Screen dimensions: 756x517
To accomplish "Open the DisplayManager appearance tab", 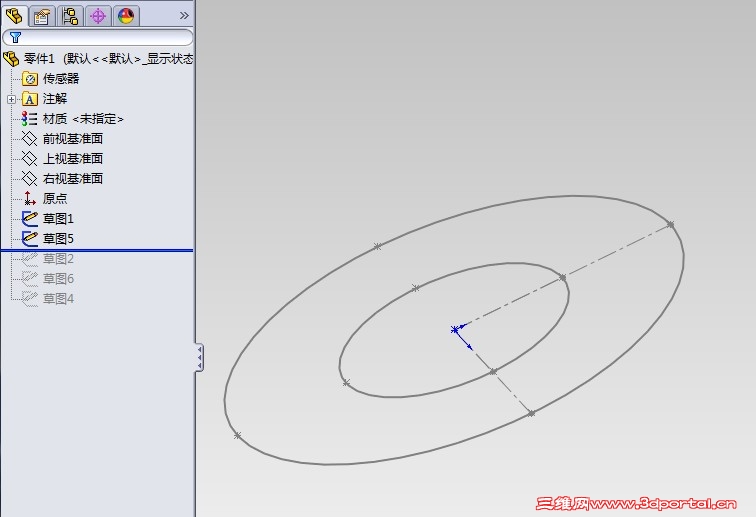I will (x=126, y=16).
